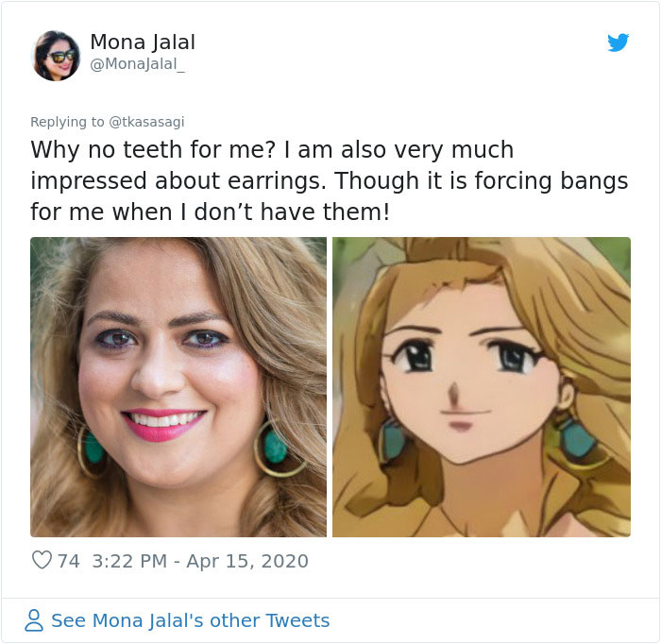Screen dimensions: 661x644
Task: Click the word "Tweets" in the footer link
Action: click(x=297, y=620)
